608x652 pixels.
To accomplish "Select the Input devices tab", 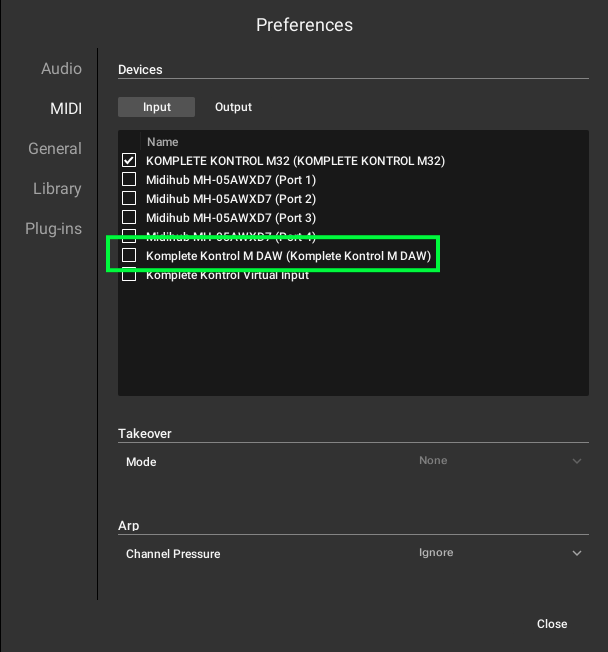I will coord(156,107).
